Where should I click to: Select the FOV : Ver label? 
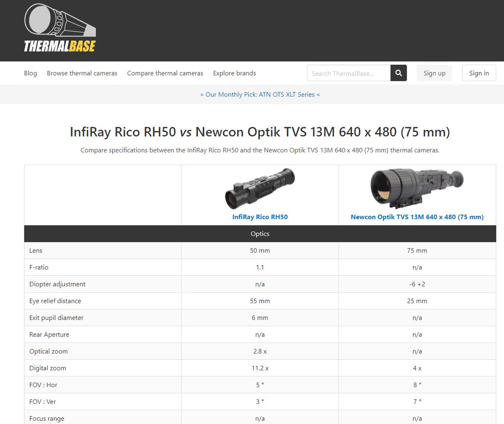tap(42, 402)
